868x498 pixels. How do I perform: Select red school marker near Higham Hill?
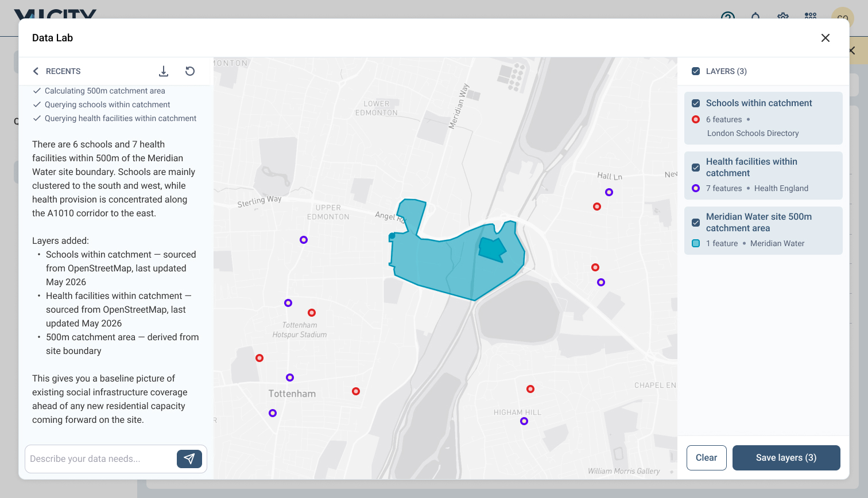click(530, 389)
